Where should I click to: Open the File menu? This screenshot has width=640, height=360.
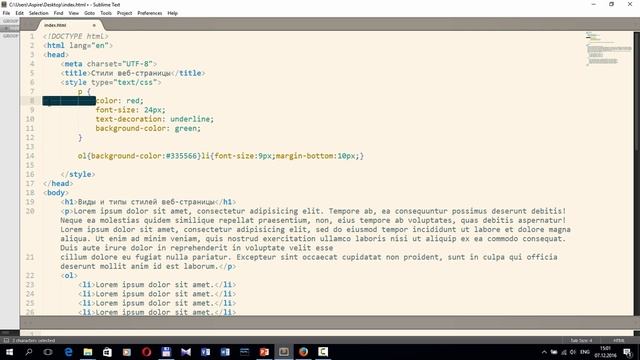6,13
